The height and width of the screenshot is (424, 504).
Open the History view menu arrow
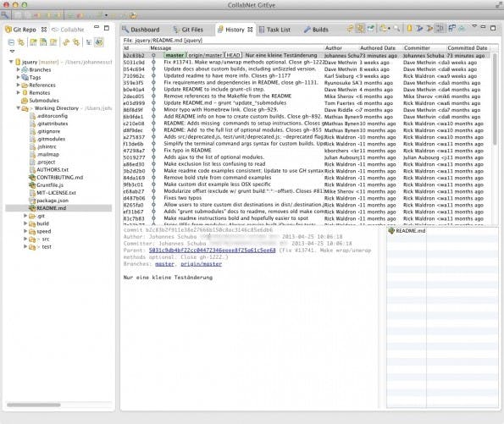474,26
